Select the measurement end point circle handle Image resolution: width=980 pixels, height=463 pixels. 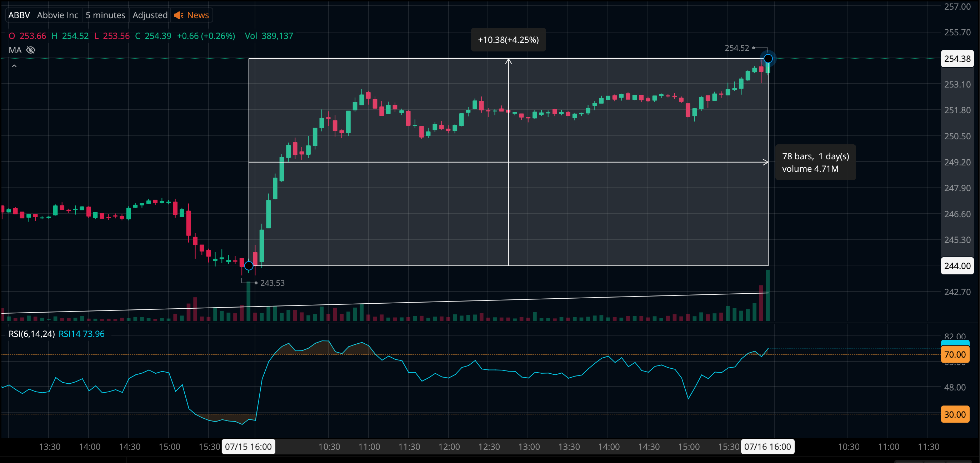click(x=768, y=59)
